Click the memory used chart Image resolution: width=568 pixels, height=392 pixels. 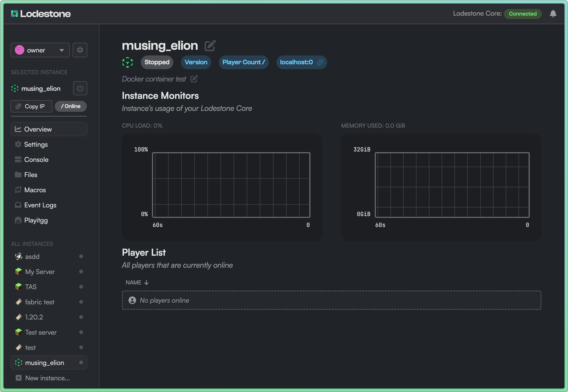click(x=441, y=187)
